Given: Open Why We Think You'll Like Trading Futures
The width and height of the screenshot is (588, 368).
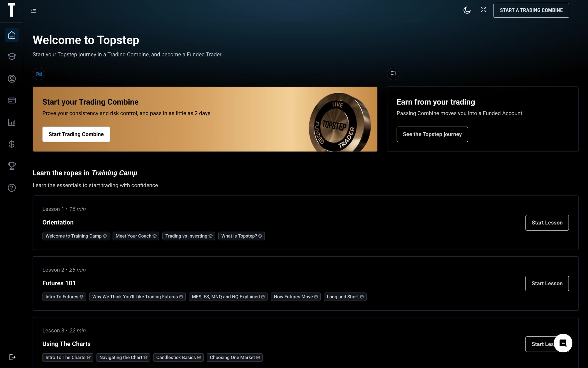Looking at the screenshot, I should click(x=138, y=297).
